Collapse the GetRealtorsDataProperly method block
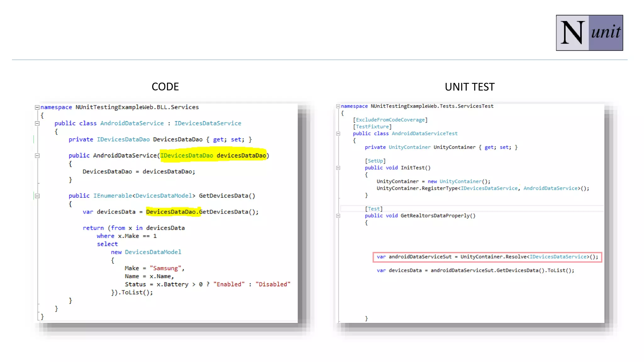The width and height of the screenshot is (644, 362). coord(338,216)
